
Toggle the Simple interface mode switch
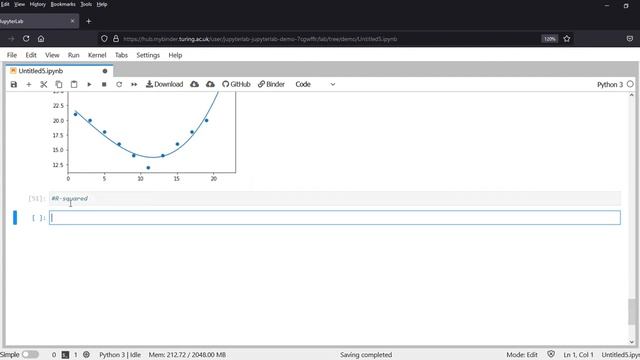(30, 355)
